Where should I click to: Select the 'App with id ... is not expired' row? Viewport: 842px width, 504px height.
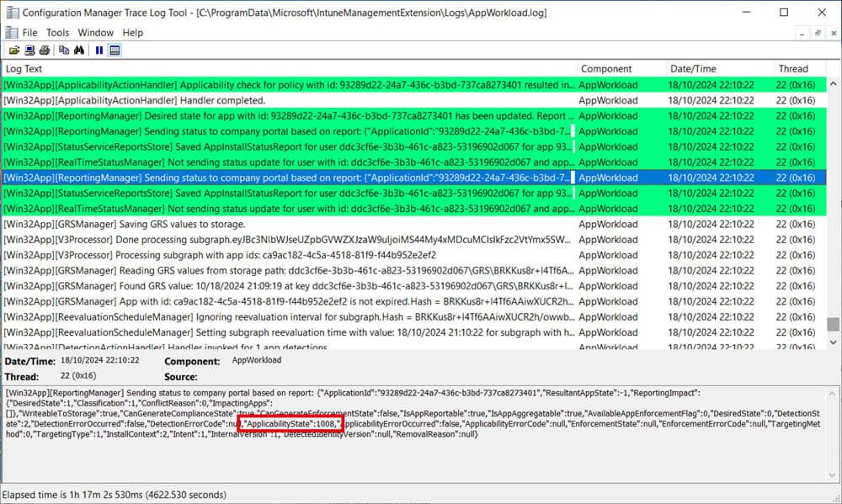coord(414,302)
